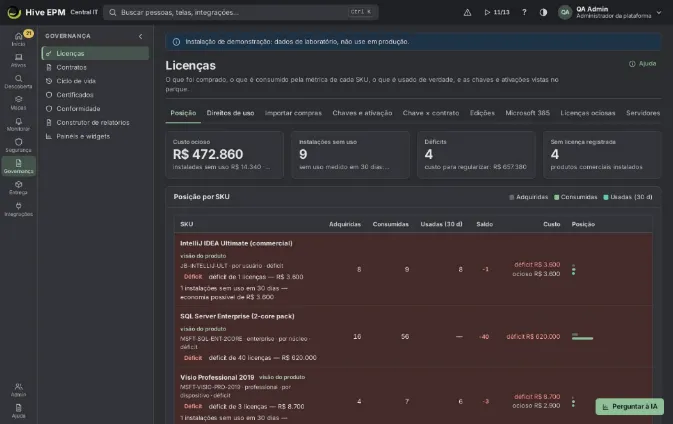This screenshot has height=424, width=673.
Task: Click the IntelliJ IDEA Ultimate (commercial) row title
Action: [x=236, y=243]
